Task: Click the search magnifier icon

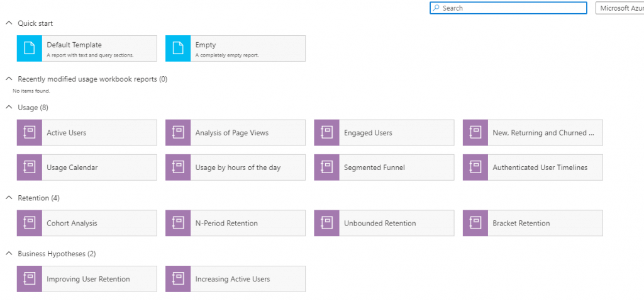Action: coord(436,8)
